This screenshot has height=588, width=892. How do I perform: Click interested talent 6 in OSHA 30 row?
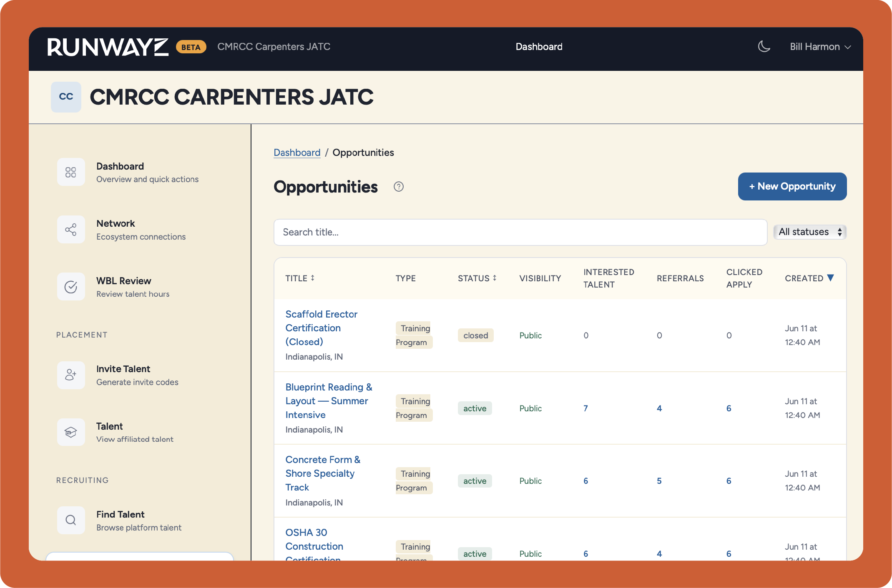(585, 553)
